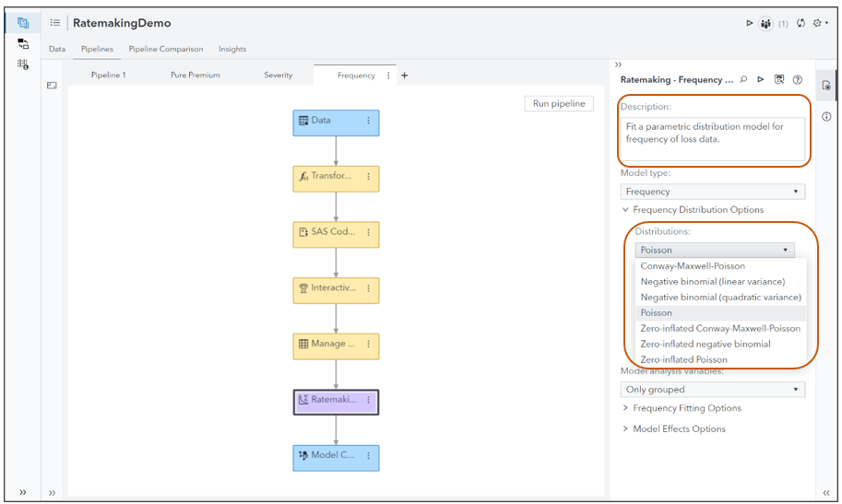Viewport: 842px width, 504px height.
Task: Switch to the Pipeline Comparison tab
Action: click(166, 49)
